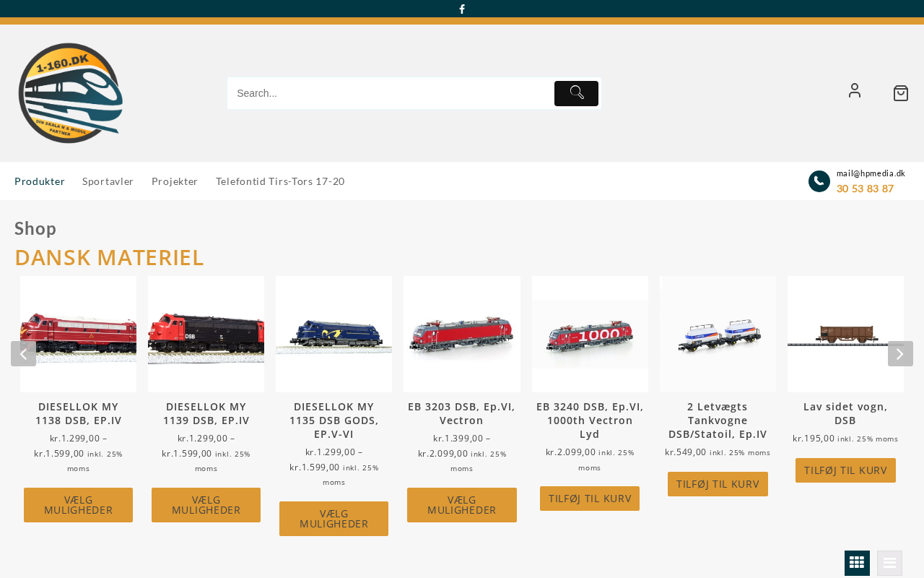Click the Shop page heading
This screenshot has width=924, height=578.
(35, 228)
